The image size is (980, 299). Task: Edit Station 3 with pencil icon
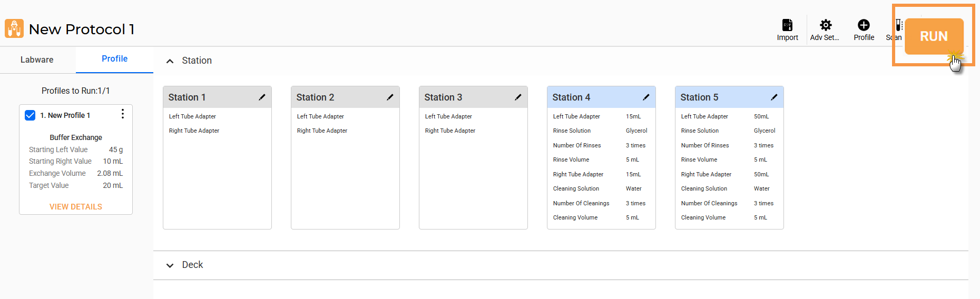pos(518,97)
